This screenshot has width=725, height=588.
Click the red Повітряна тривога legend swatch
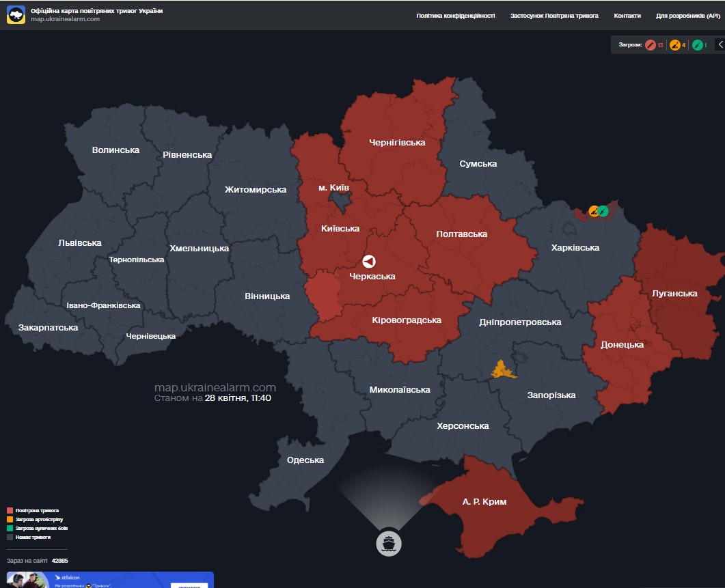(10, 510)
